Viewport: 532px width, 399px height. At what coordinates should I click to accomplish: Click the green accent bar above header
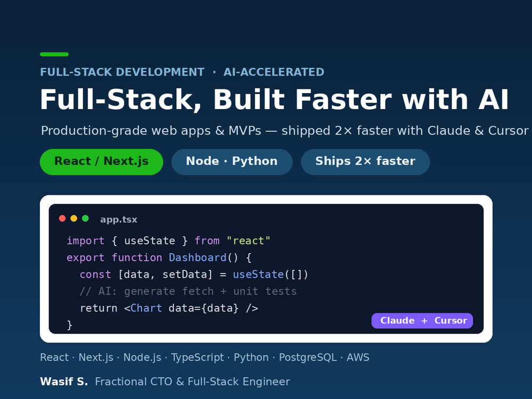click(x=54, y=54)
